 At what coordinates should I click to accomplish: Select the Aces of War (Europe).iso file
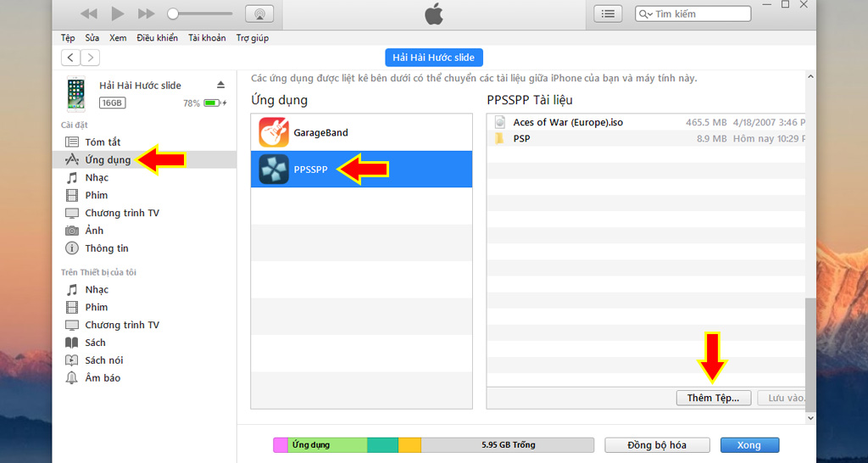(x=567, y=122)
